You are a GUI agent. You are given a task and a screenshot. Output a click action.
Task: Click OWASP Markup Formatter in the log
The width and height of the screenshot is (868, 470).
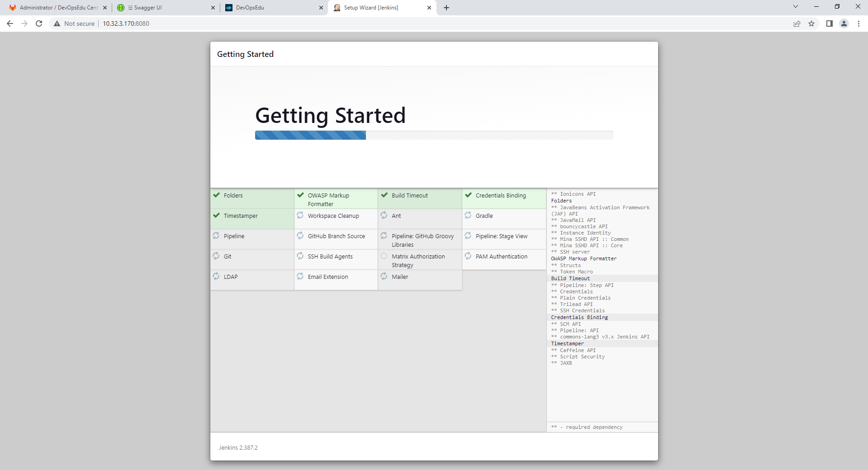[x=583, y=258]
